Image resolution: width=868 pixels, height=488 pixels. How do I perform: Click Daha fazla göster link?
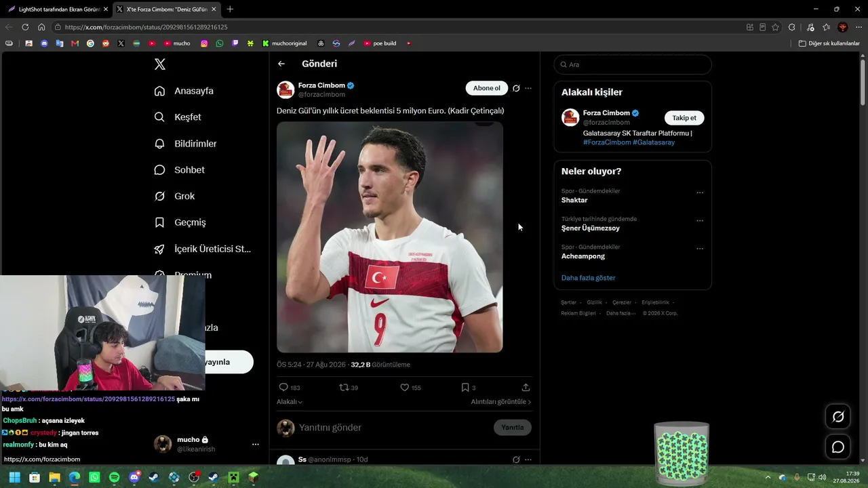(x=589, y=278)
